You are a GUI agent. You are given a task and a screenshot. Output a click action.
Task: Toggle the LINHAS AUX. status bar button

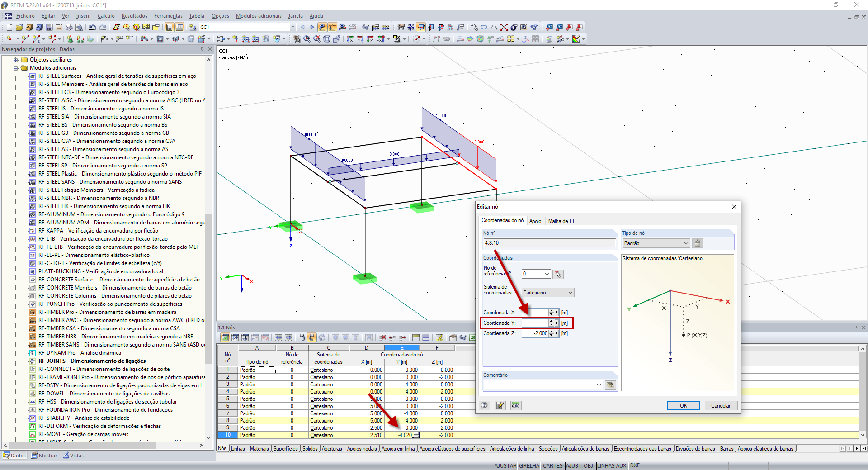(x=612, y=465)
